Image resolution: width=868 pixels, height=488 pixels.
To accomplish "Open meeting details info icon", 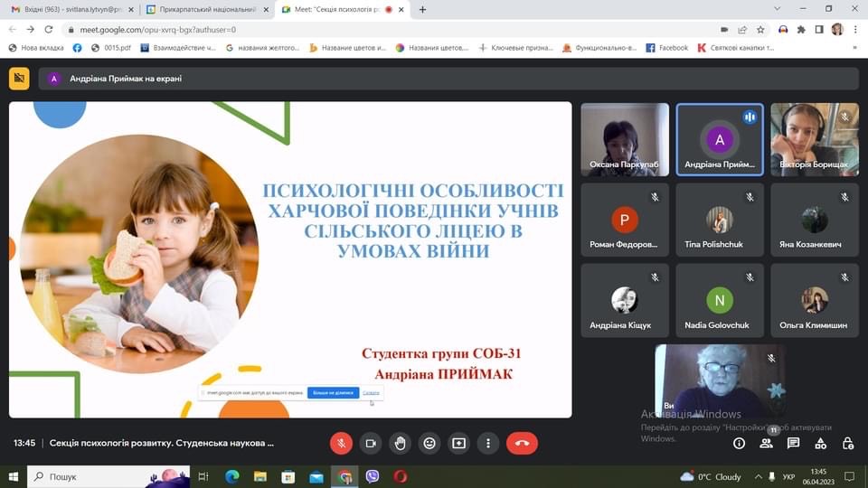I will (739, 443).
